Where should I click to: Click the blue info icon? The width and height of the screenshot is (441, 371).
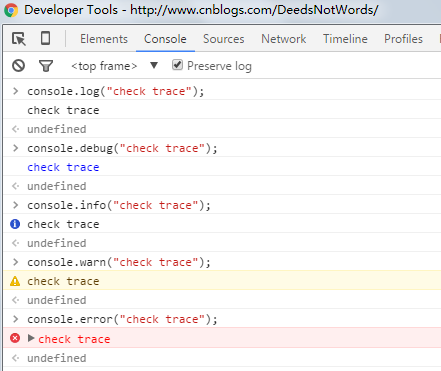point(15,224)
